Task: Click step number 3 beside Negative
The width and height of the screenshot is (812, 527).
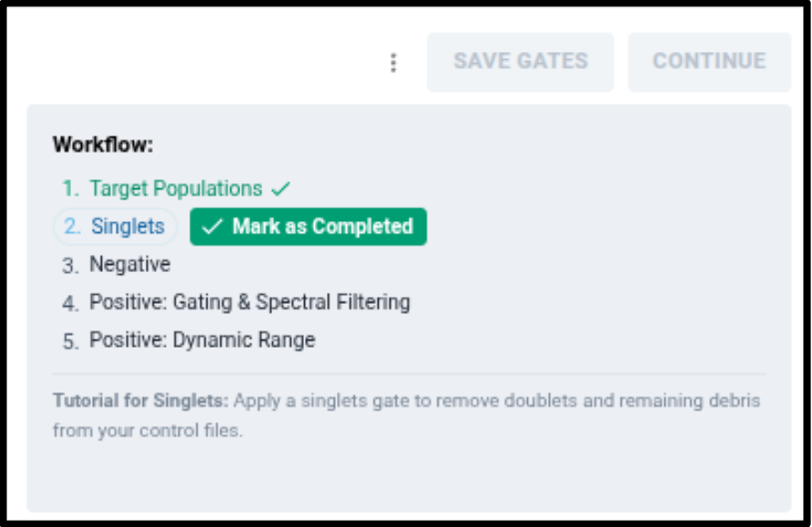Action: point(70,266)
